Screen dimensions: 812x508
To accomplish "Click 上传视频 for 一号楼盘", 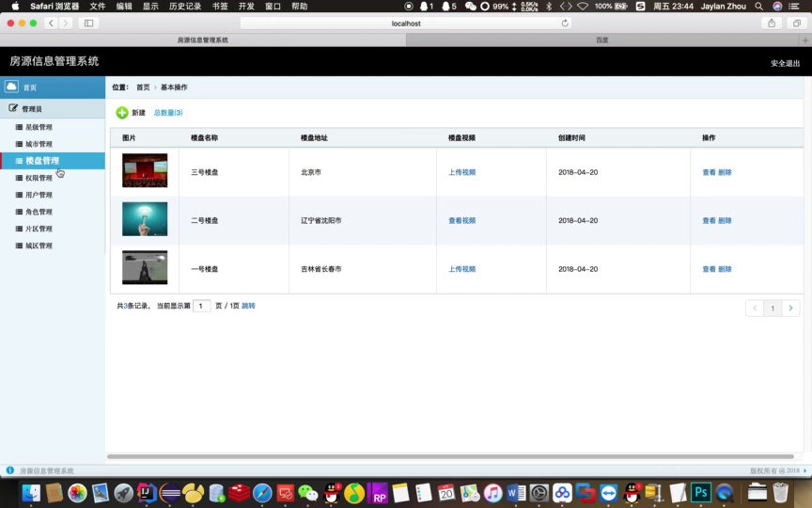I will coord(462,269).
